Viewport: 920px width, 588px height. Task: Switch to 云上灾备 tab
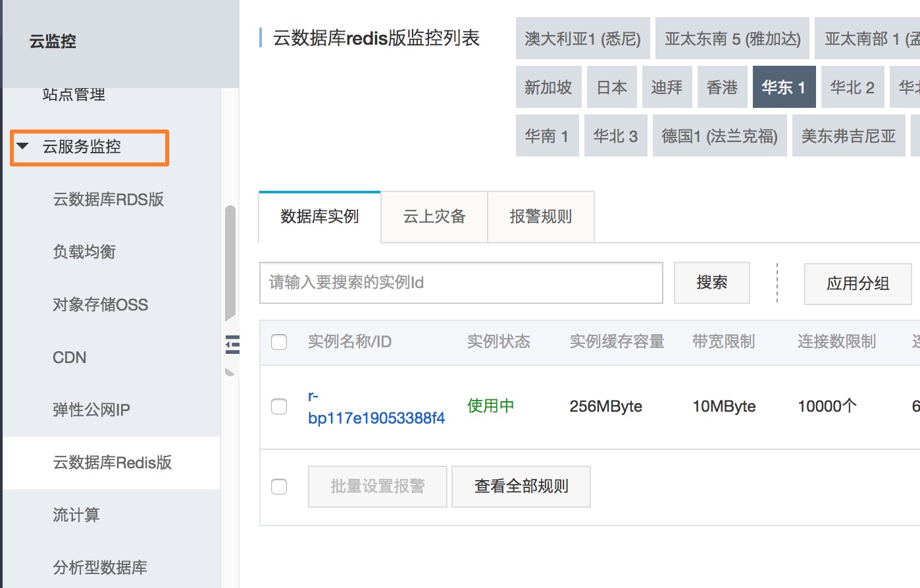434,217
